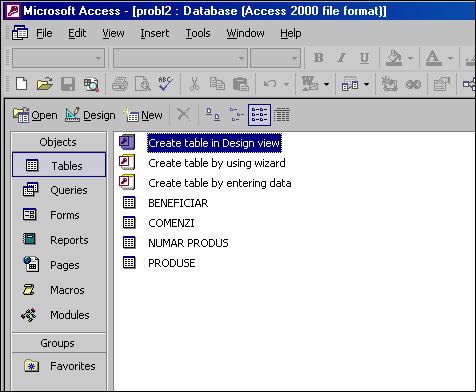Click the Macros scroll icon
Screen dimensions: 476x392
29,289
